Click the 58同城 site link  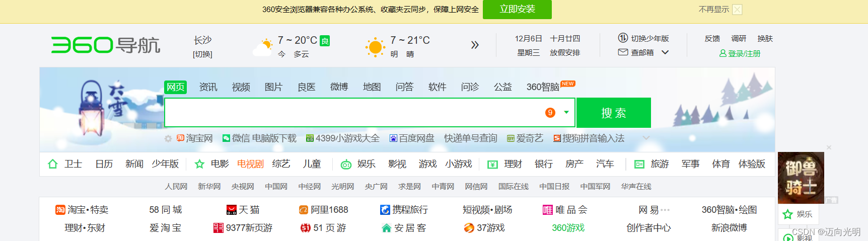pos(165,210)
